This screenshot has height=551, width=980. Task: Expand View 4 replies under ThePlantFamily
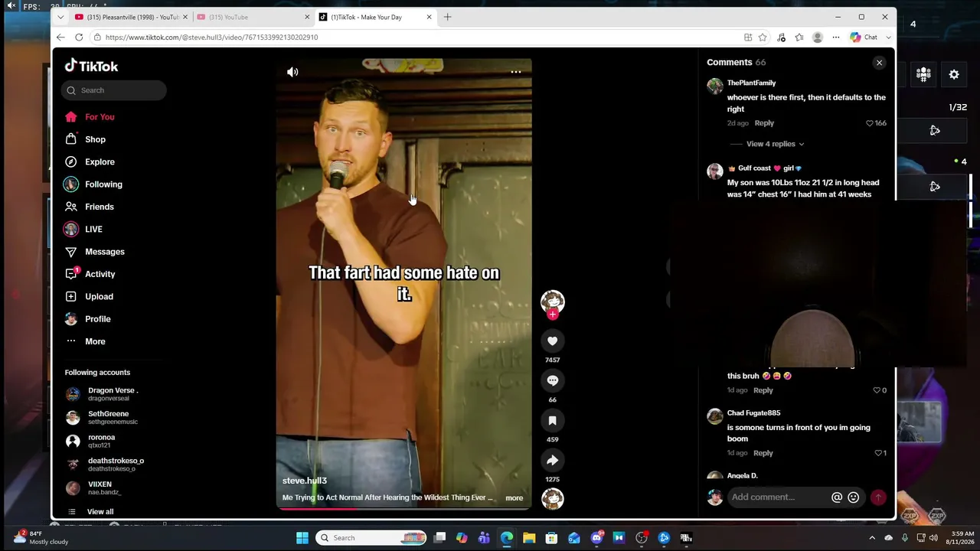tap(776, 144)
